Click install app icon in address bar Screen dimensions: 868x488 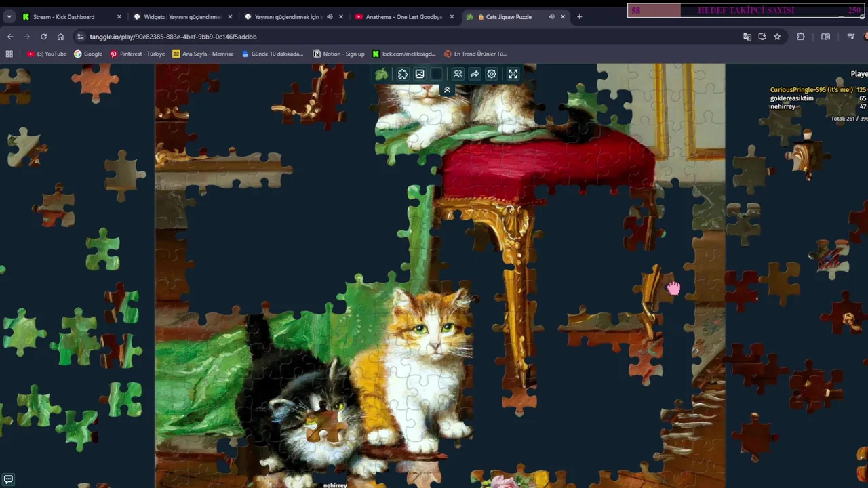762,37
